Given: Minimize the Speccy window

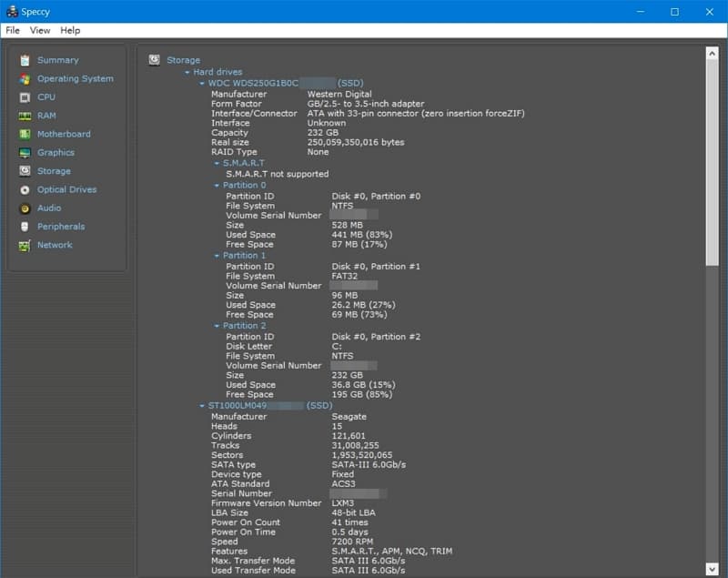Looking at the screenshot, I should pos(641,12).
